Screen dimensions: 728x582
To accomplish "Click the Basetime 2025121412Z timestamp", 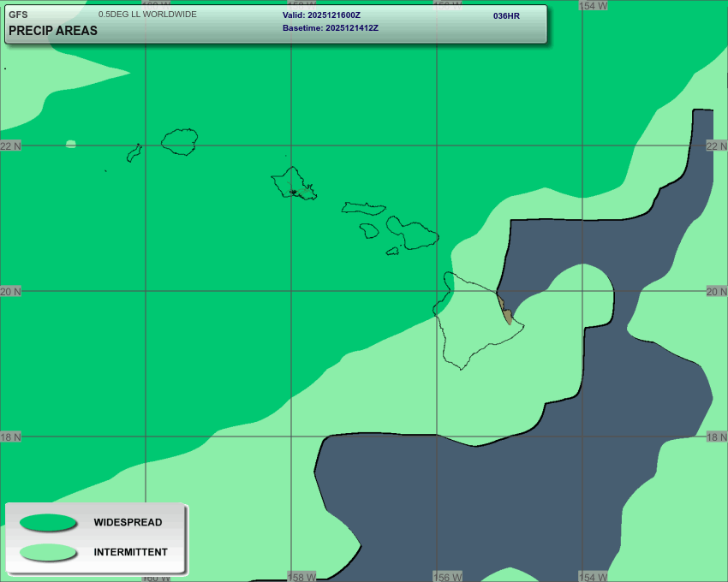I will tap(330, 28).
